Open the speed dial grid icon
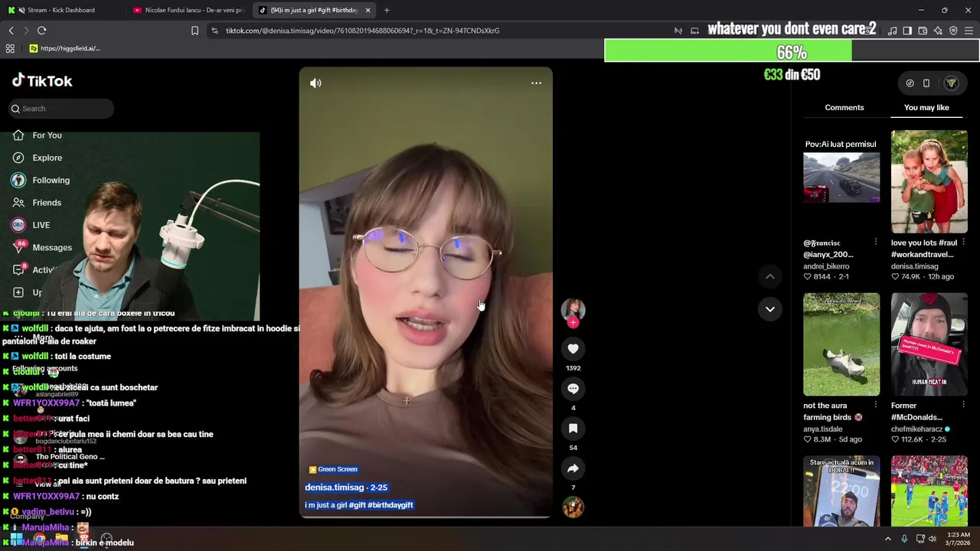This screenshot has height=551, width=980. pos(10,48)
